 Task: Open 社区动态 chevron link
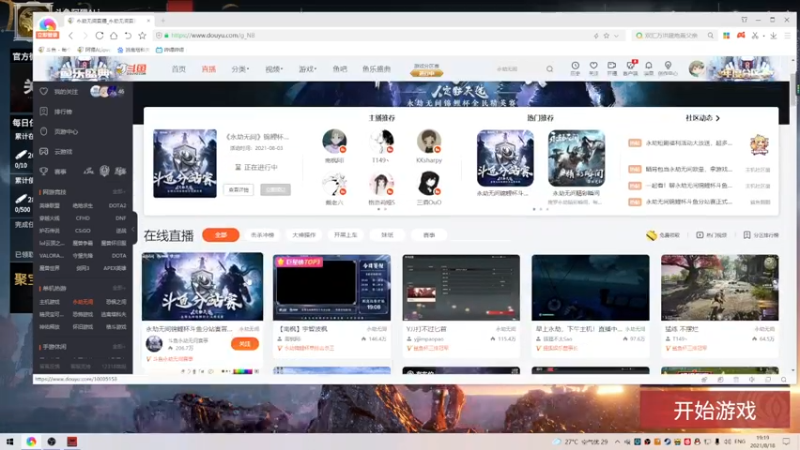(703, 118)
